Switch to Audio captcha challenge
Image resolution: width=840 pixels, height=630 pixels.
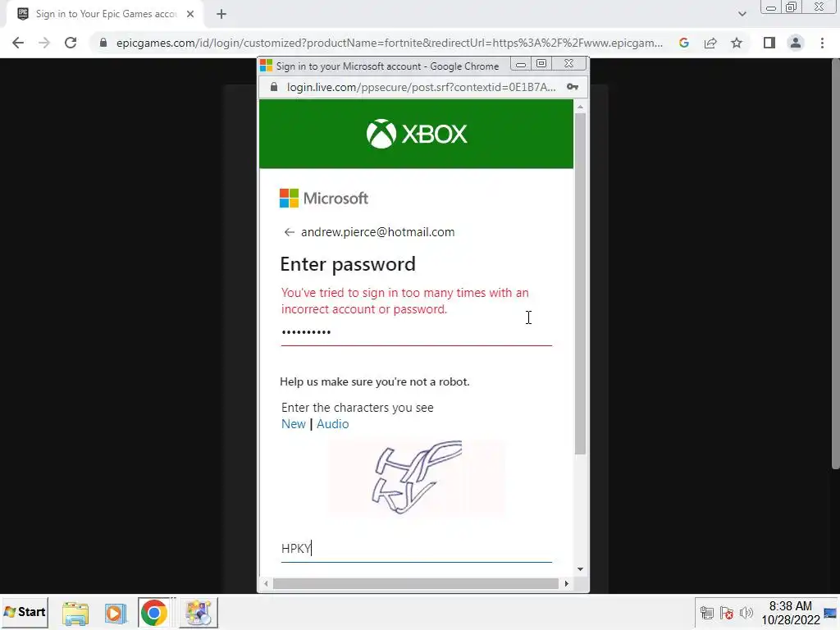pyautogui.click(x=333, y=424)
